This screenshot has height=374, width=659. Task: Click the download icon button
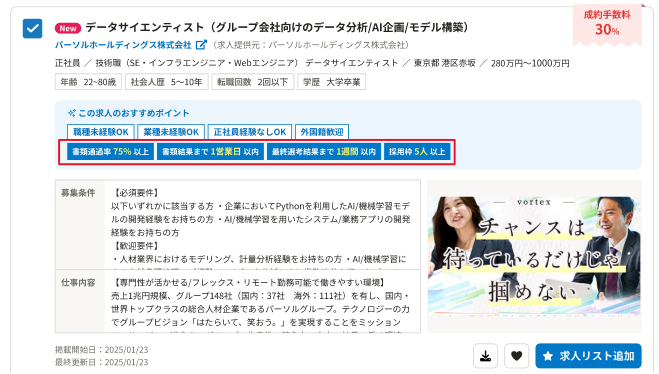click(485, 356)
